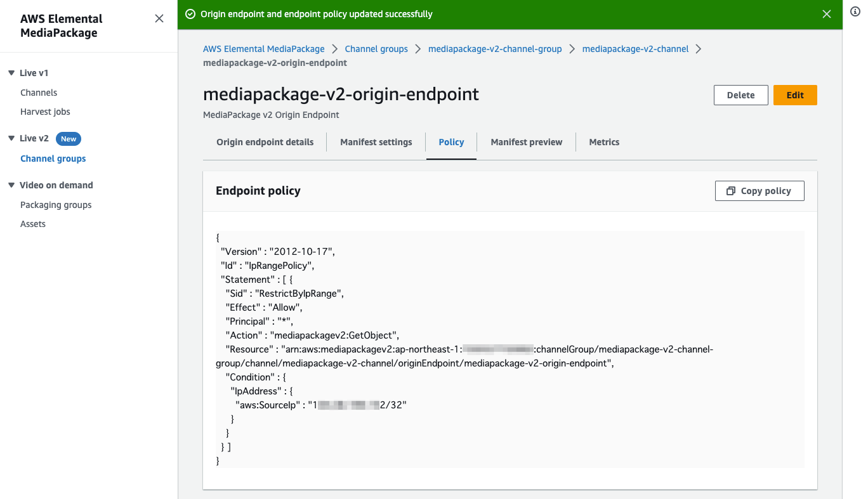Open the Metrics tab

pos(603,142)
